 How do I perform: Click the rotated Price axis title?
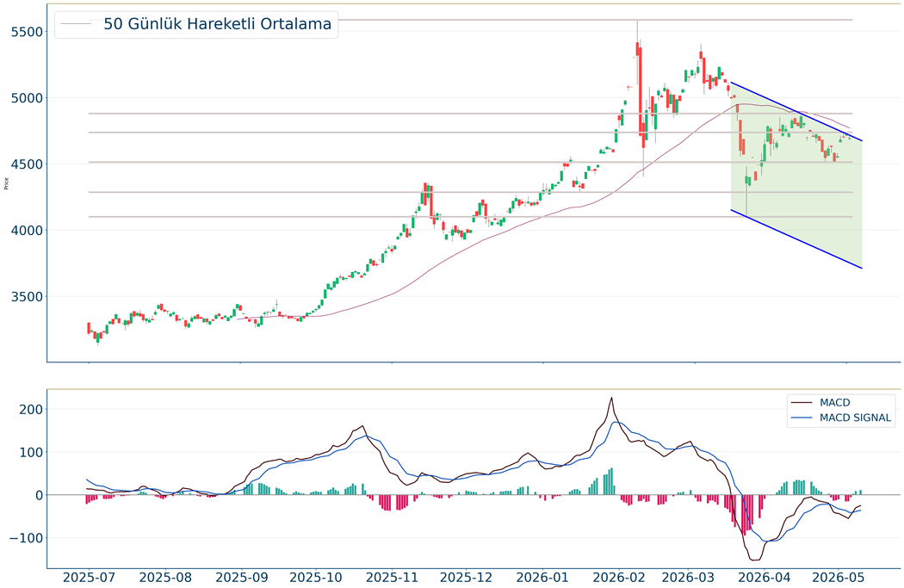coord(6,184)
